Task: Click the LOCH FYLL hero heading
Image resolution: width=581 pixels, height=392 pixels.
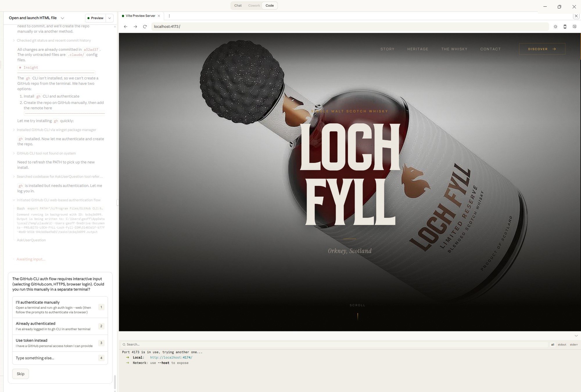Action: point(350,174)
